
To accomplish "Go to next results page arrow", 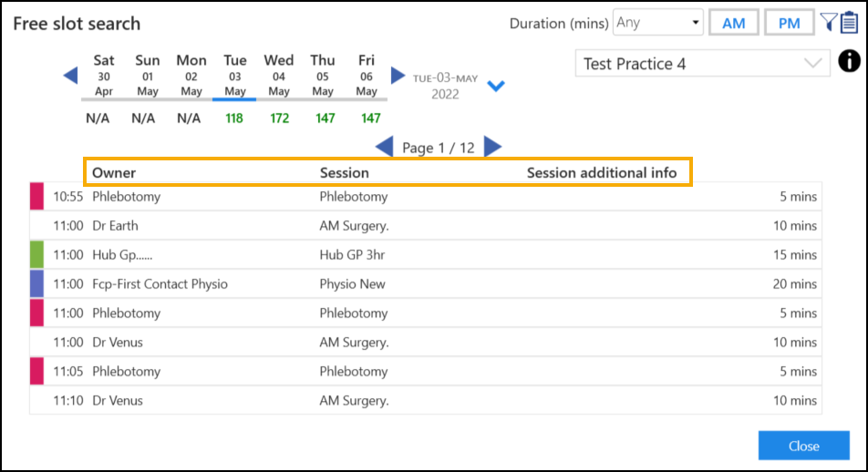I will pos(492,147).
